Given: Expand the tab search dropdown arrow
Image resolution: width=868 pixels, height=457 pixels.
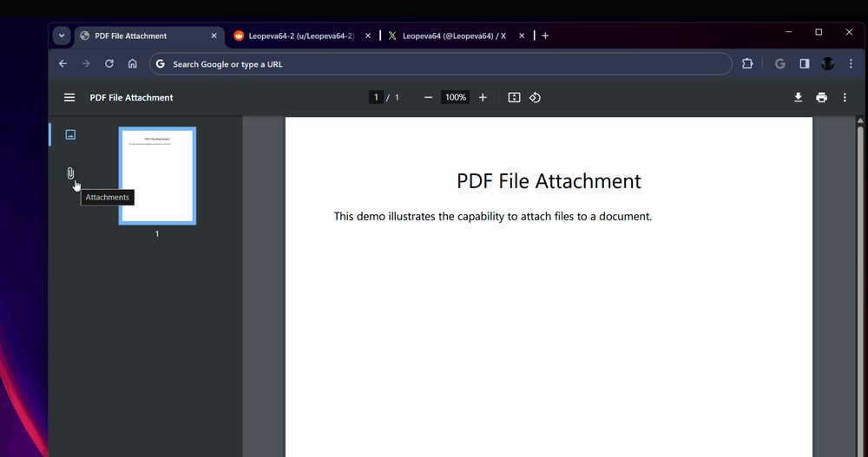Looking at the screenshot, I should (61, 36).
